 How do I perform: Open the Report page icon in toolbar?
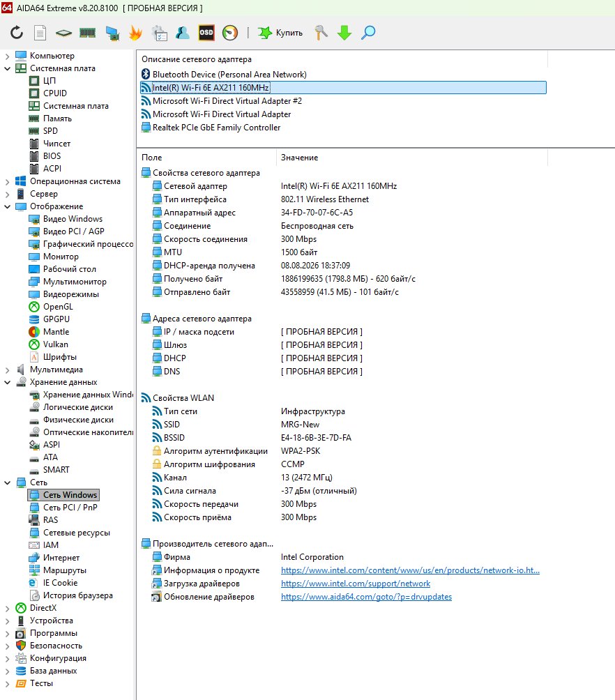(40, 33)
